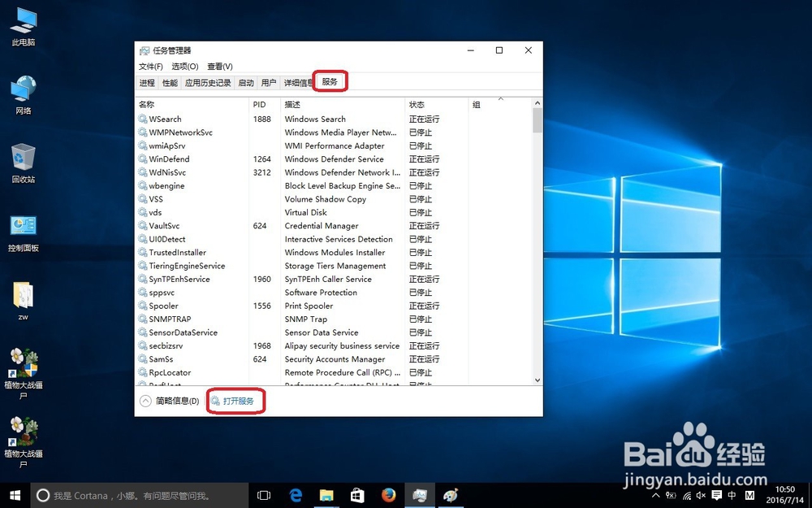
Task: Launch Microsoft Edge from the taskbar
Action: 296,495
